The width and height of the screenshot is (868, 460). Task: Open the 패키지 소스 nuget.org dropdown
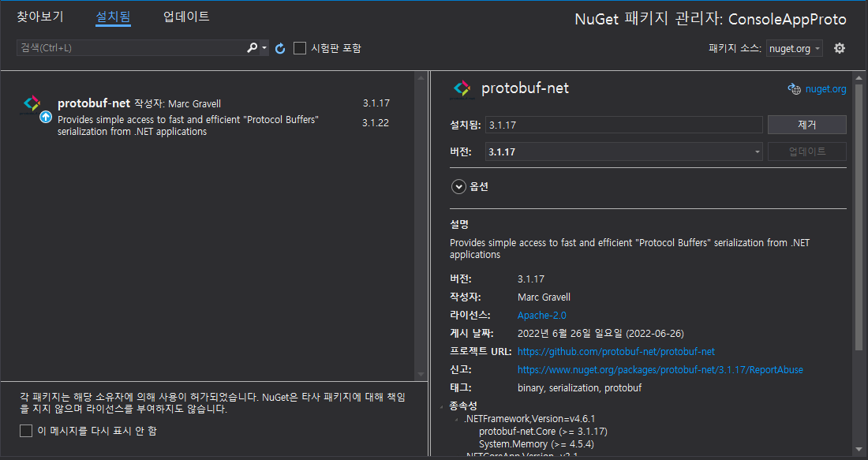794,48
